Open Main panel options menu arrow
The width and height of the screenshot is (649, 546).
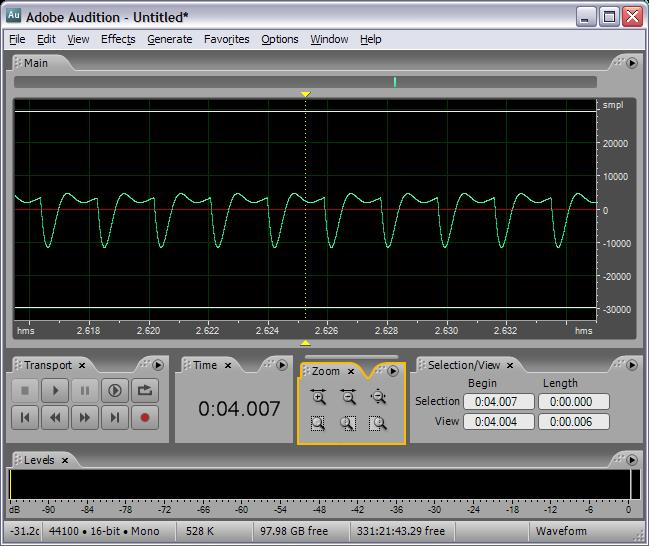632,63
